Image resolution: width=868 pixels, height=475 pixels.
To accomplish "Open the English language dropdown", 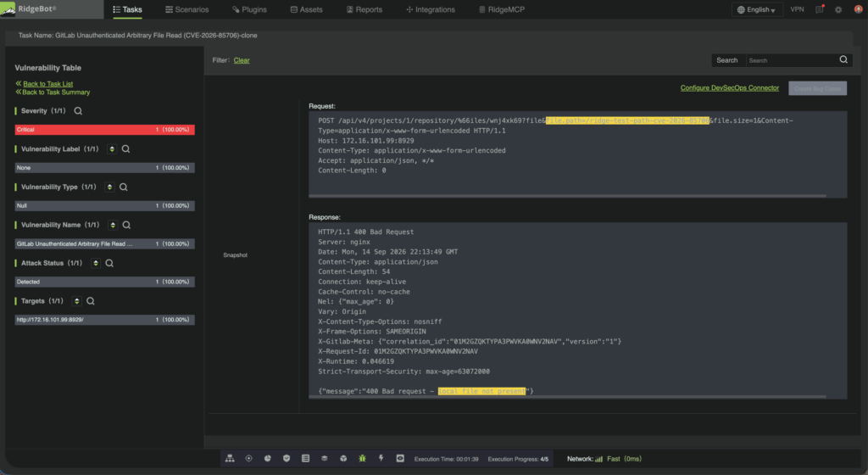I will click(757, 9).
